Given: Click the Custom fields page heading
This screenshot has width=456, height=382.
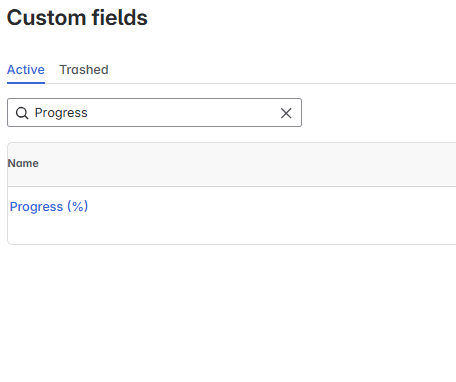Looking at the screenshot, I should point(77,17).
